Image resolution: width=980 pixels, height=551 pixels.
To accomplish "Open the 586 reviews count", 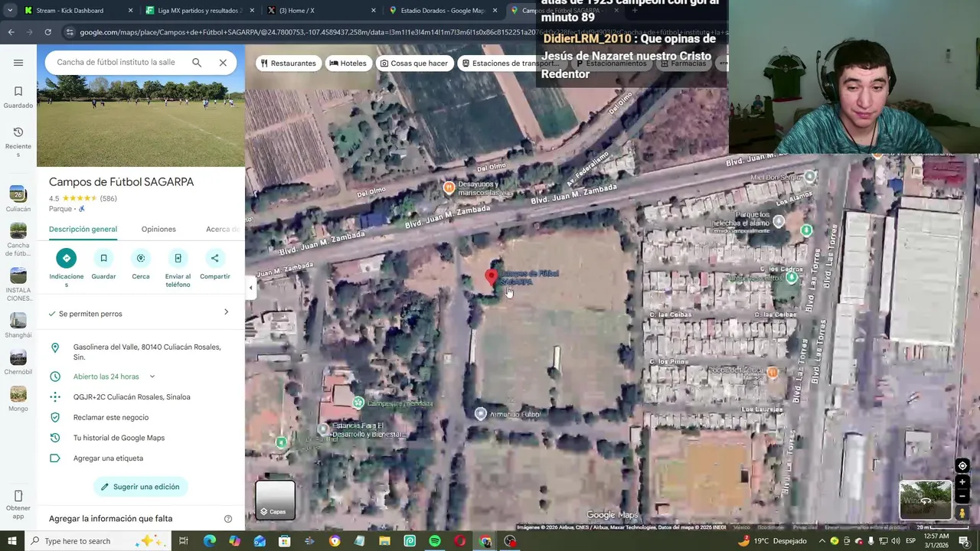I will coord(109,198).
